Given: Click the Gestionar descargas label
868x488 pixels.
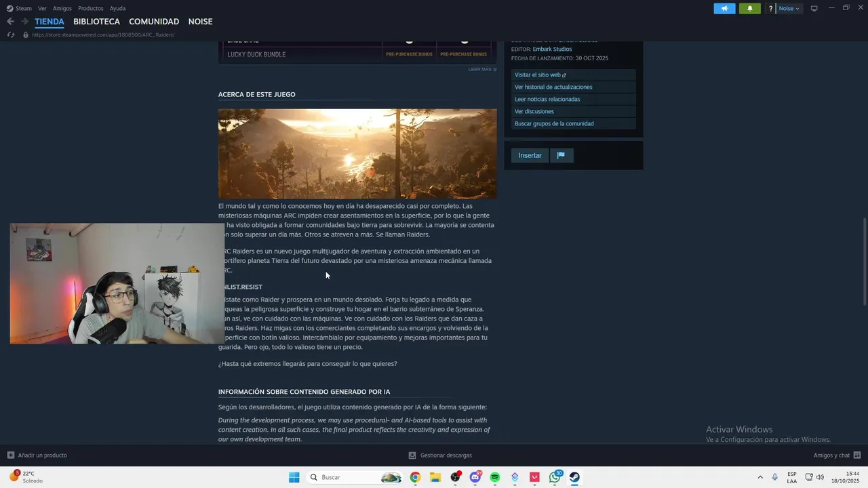Looking at the screenshot, I should click(446, 455).
